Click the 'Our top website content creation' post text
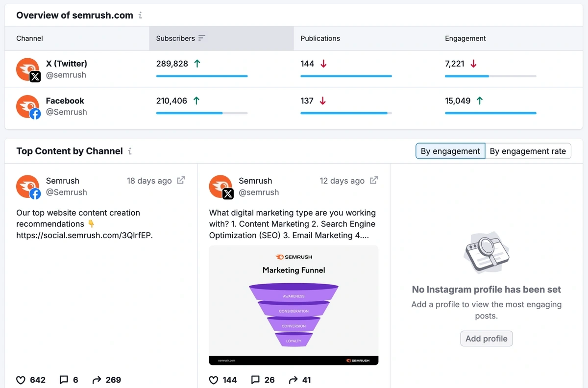Screen dimensions: 588x388 tap(85, 224)
